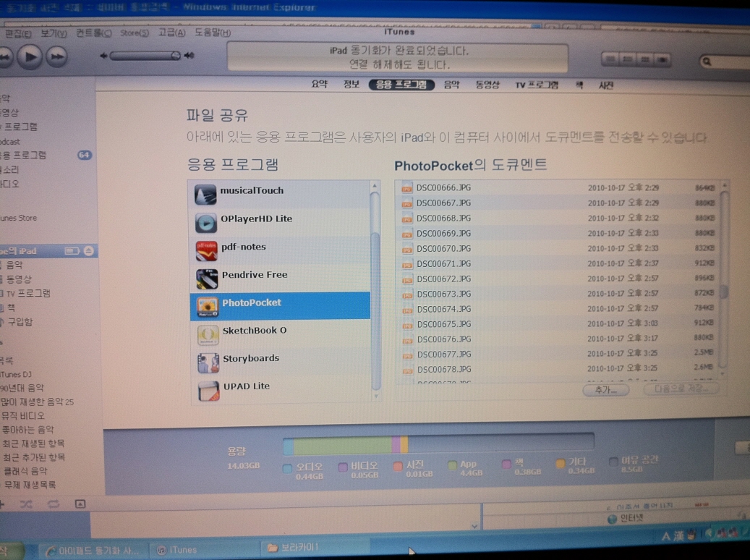
Task: Open the 도움말(H) menu
Action: tap(213, 33)
